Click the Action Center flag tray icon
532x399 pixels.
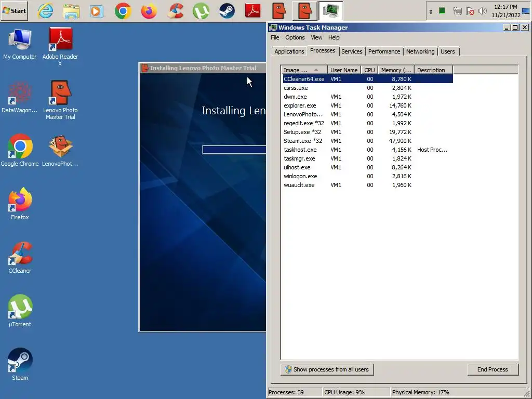pos(470,11)
